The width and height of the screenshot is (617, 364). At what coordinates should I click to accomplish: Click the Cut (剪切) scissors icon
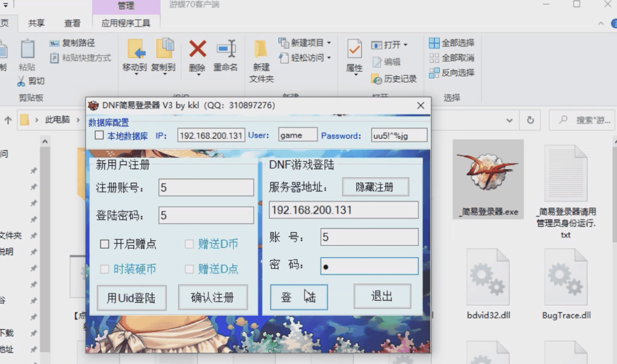21,81
